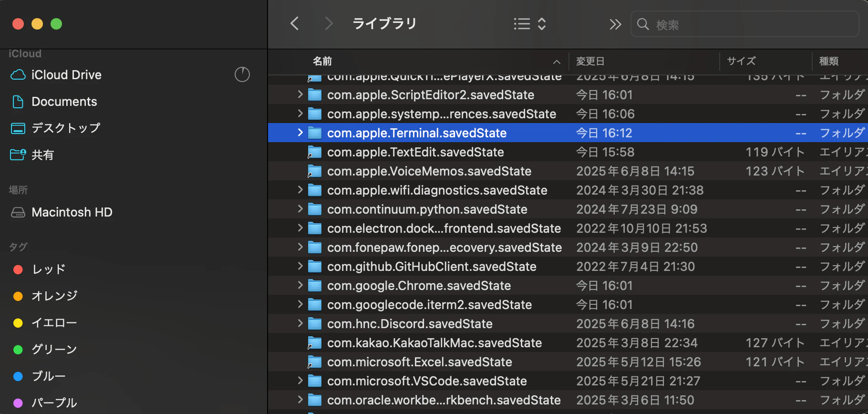This screenshot has width=868, height=414.
Task: Expand com.hnc.Discord.savedState folder
Action: coord(300,323)
